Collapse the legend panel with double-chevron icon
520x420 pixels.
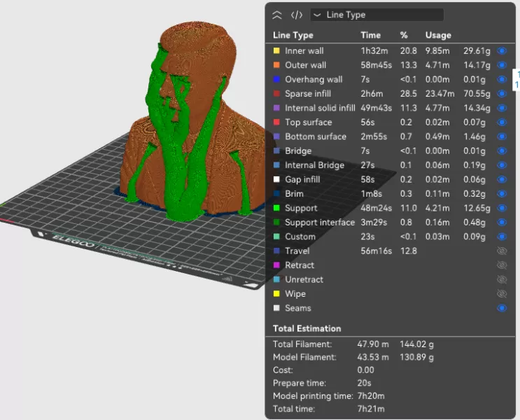tap(277, 15)
